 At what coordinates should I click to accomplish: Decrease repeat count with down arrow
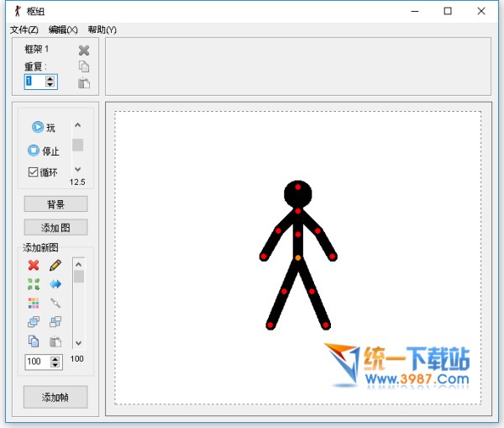50,84
